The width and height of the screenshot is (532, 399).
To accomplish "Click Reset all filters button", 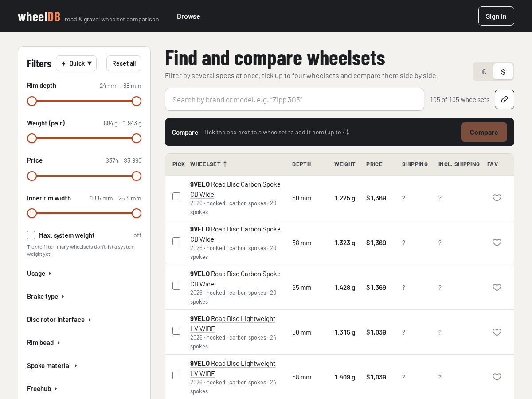I will tap(124, 63).
